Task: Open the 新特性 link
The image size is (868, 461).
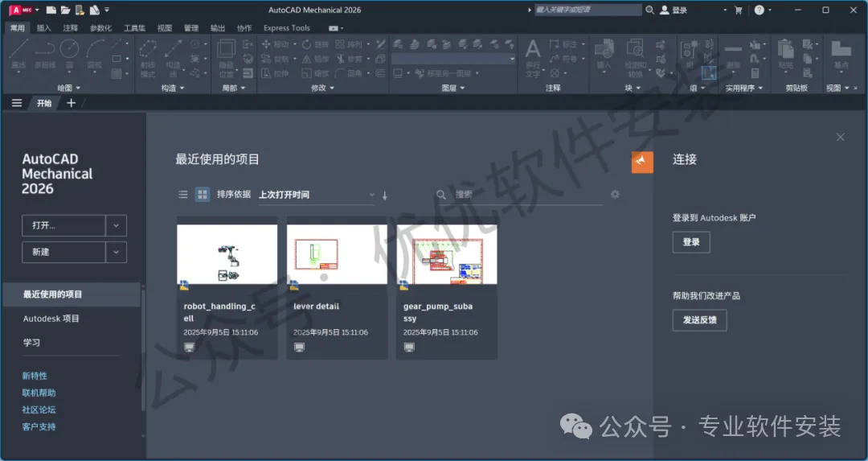Action: coord(35,376)
